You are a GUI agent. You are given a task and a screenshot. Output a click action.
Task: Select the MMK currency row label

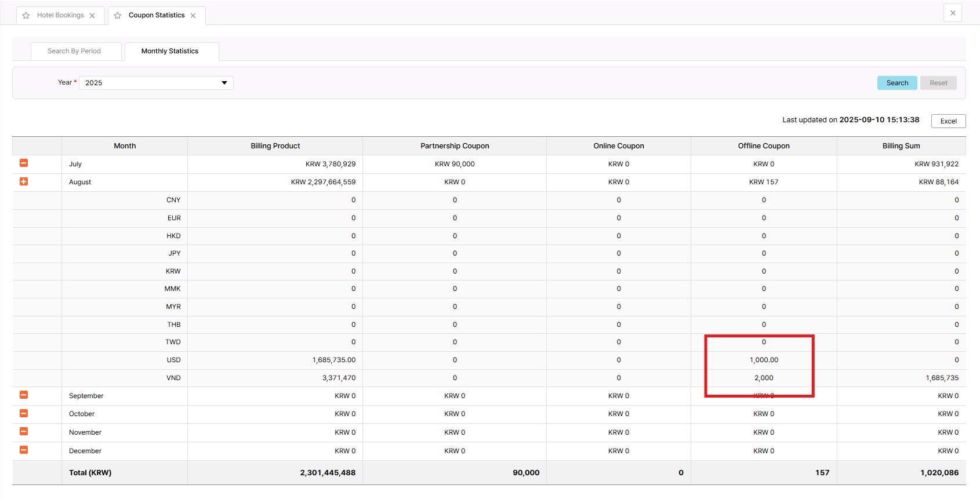coord(172,289)
